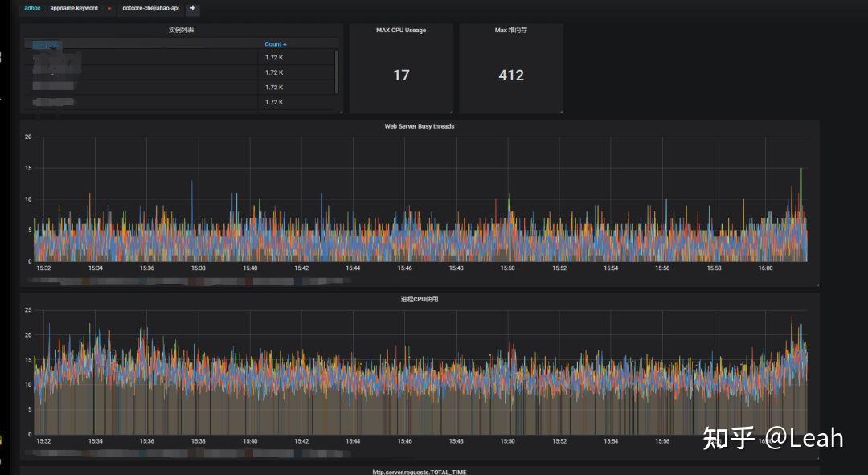The width and height of the screenshot is (868, 475).
Task: Open the MAX CPU Useage panel title menu
Action: pos(401,30)
